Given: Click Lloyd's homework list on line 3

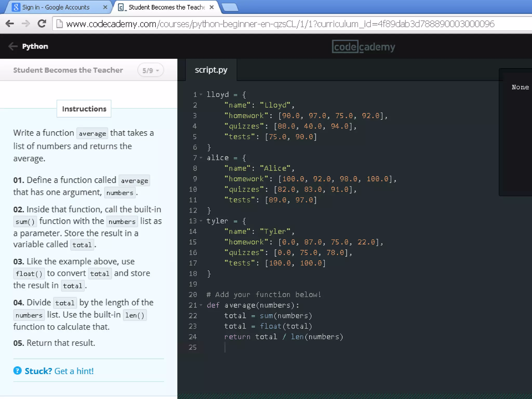Looking at the screenshot, I should click(x=306, y=116).
